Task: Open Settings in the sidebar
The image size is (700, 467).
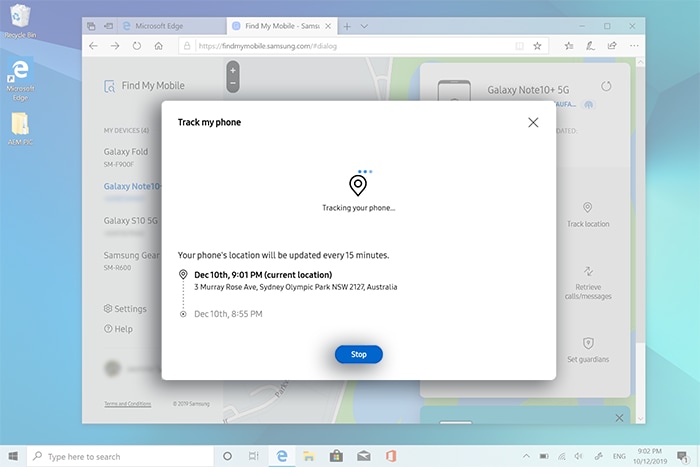Action: click(125, 309)
